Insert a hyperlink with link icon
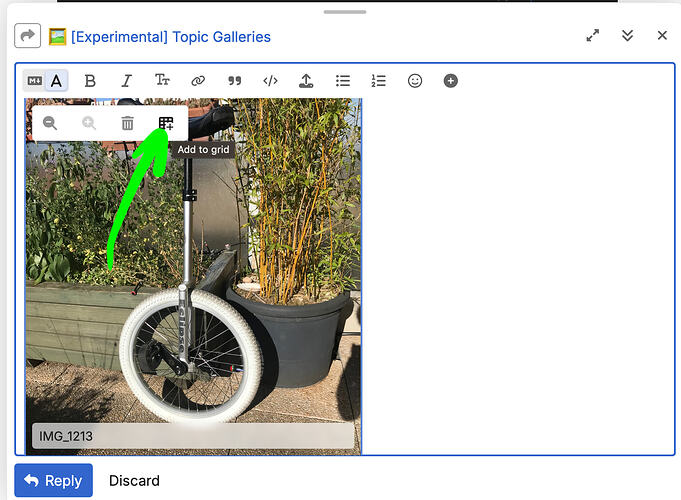Viewport: 681px width, 500px height. [x=198, y=81]
